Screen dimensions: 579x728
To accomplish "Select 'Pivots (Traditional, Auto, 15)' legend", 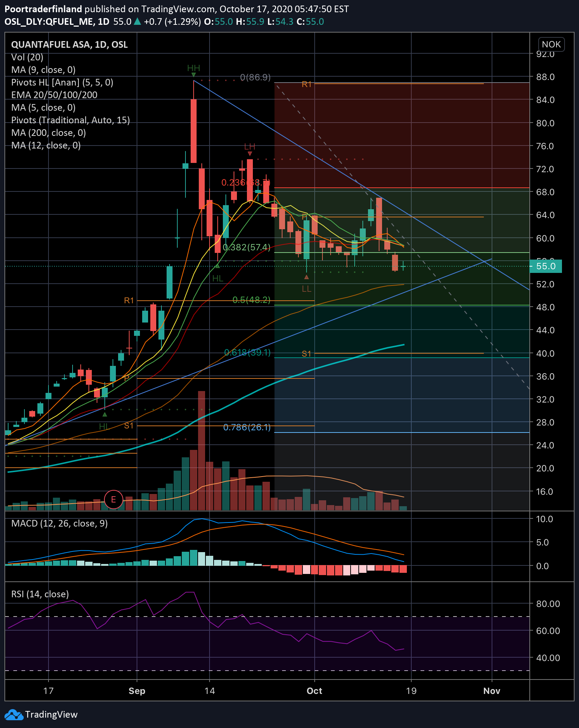I will pyautogui.click(x=71, y=120).
